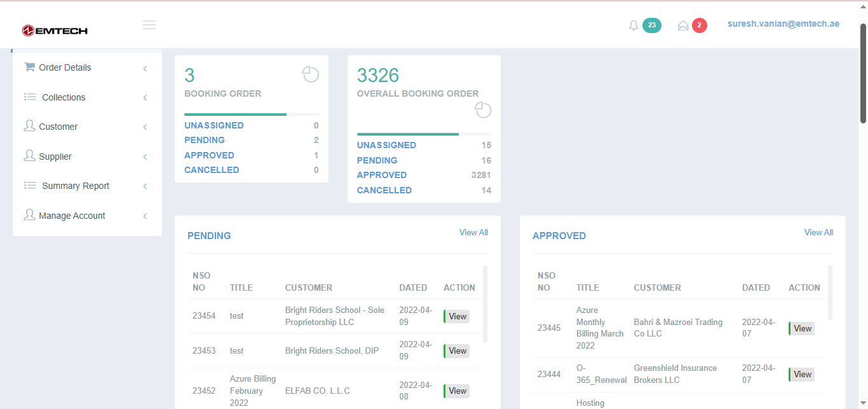Expand the Manage Account chevron
868x409 pixels.
point(145,216)
